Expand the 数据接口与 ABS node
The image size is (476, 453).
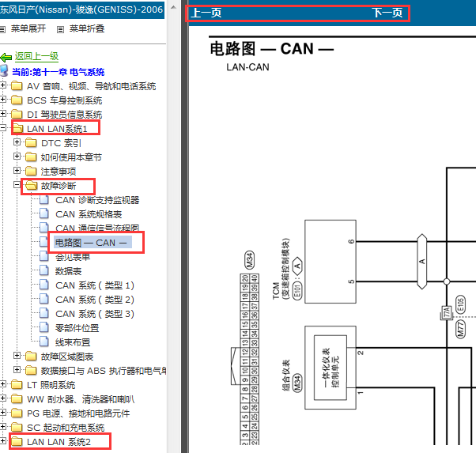coord(17,370)
